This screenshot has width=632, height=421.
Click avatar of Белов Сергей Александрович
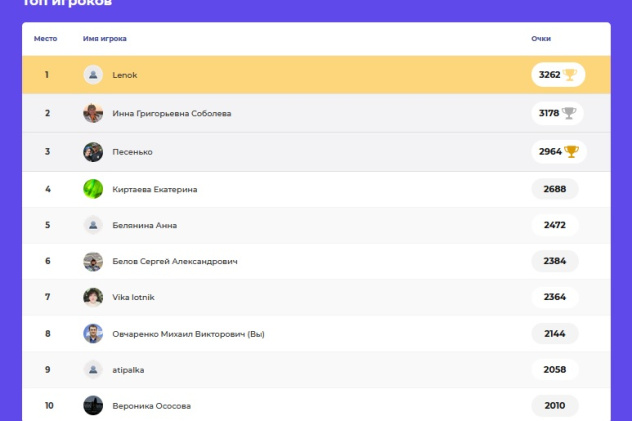[93, 261]
